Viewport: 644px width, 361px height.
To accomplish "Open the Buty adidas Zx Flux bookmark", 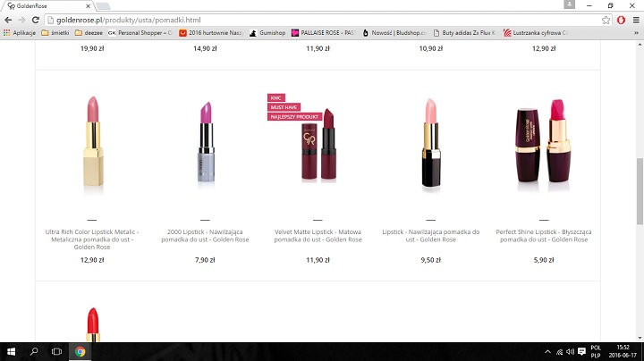I will click(464, 33).
